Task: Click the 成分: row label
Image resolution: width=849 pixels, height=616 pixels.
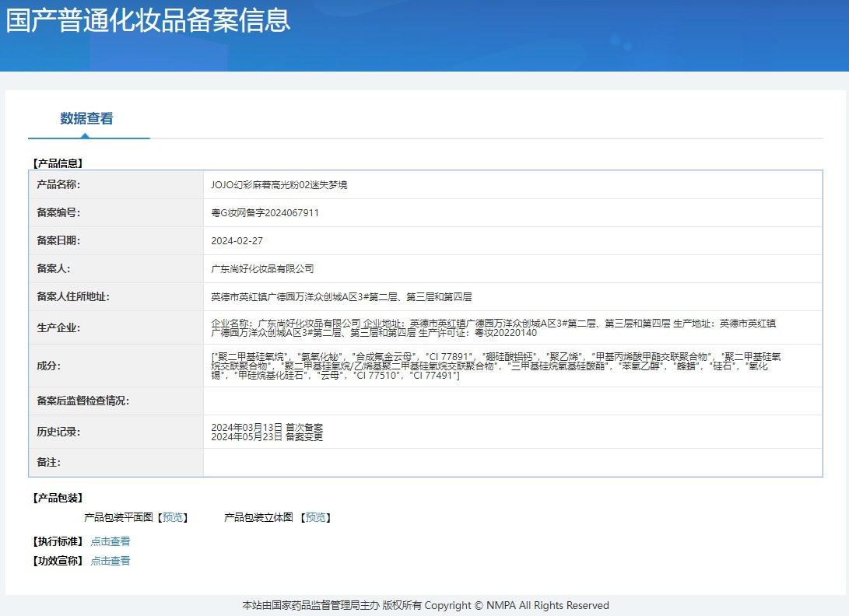Action: pyautogui.click(x=49, y=366)
